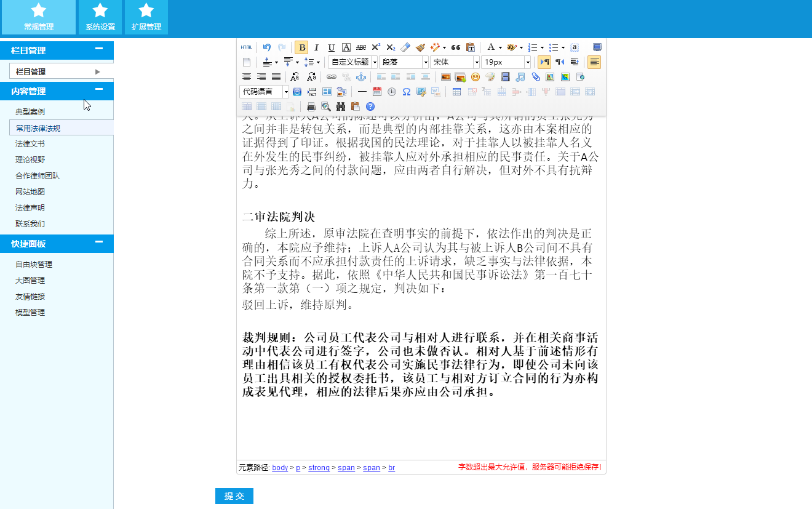Open the 系统设置 top tab

(100, 17)
